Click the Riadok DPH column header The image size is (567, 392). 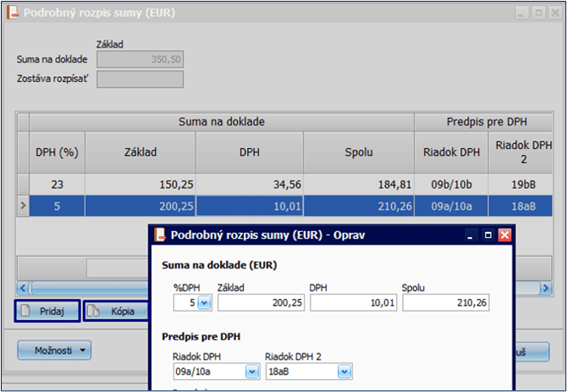pyautogui.click(x=451, y=152)
